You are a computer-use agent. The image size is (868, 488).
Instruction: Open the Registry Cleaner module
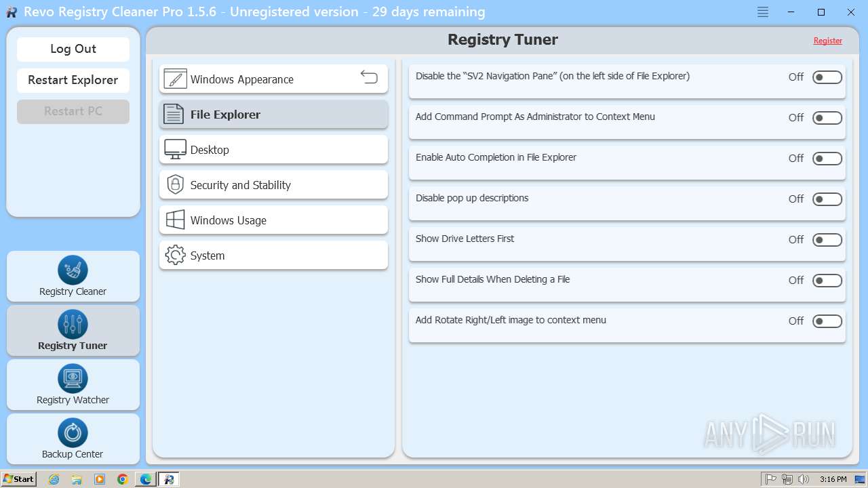tap(73, 277)
